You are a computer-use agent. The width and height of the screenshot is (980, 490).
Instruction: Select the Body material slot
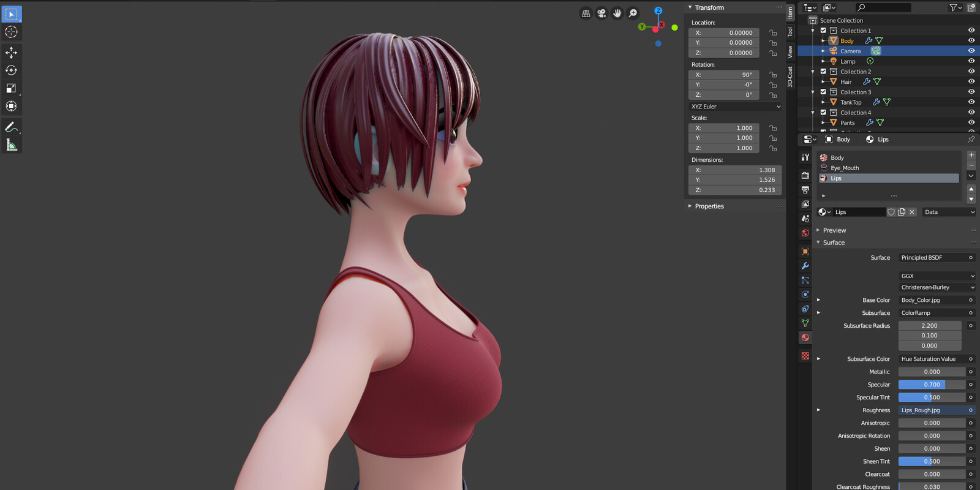coord(889,158)
